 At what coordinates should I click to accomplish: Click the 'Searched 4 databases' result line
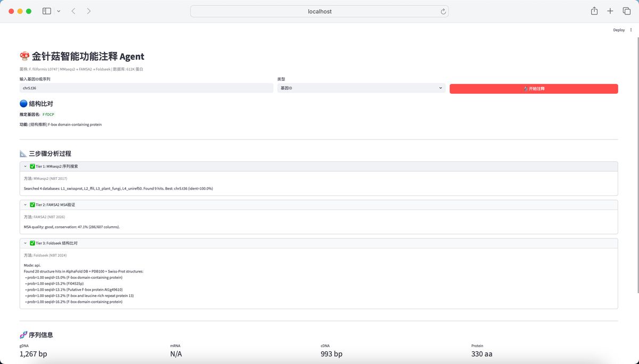118,188
